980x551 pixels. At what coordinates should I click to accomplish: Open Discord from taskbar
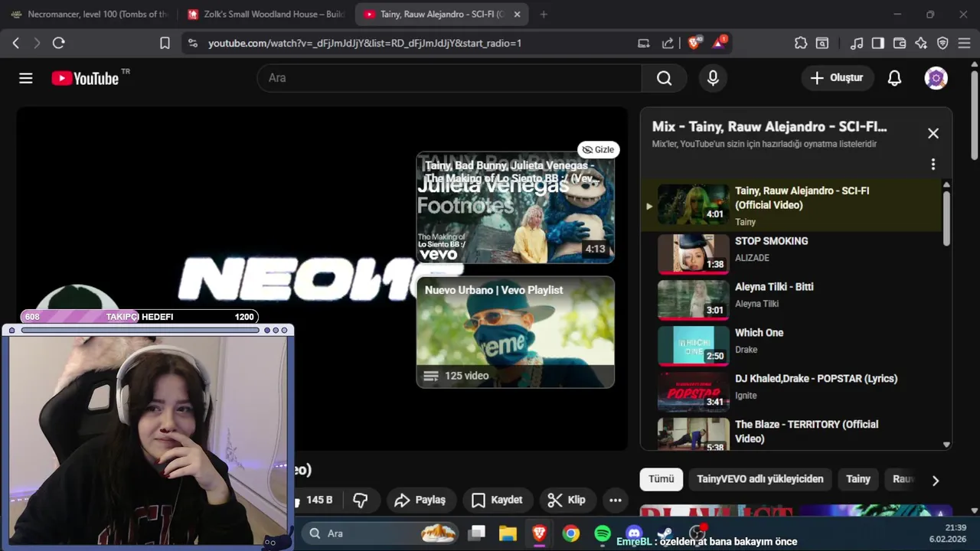tap(634, 533)
